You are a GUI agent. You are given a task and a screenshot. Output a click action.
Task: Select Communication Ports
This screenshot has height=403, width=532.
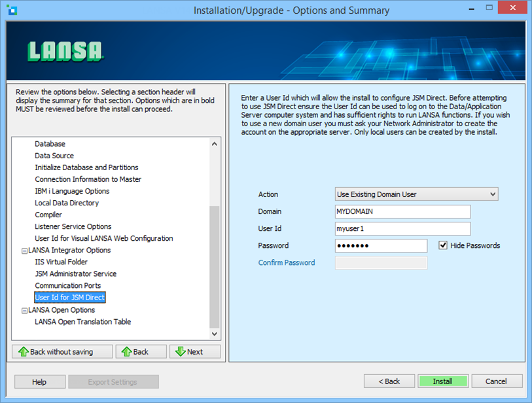pos(68,286)
